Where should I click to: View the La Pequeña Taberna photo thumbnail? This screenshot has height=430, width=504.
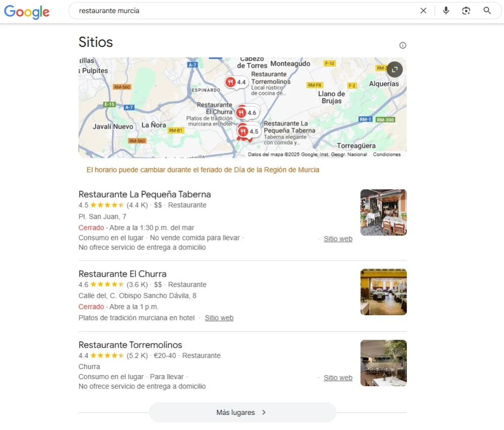pos(384,212)
